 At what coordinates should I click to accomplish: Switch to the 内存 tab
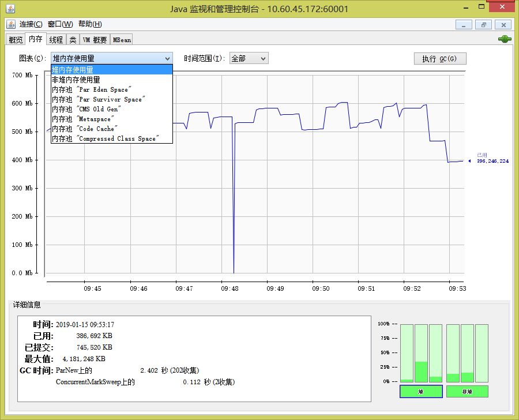36,39
